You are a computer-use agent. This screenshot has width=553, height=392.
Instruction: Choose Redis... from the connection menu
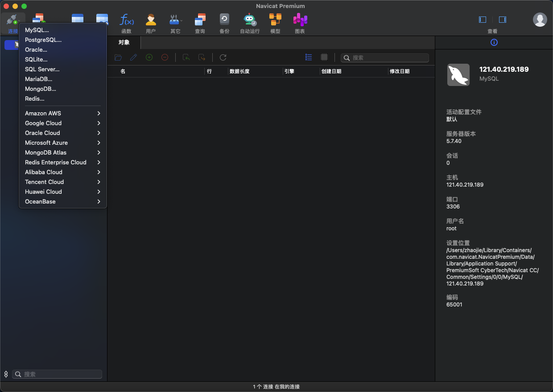(x=63, y=98)
